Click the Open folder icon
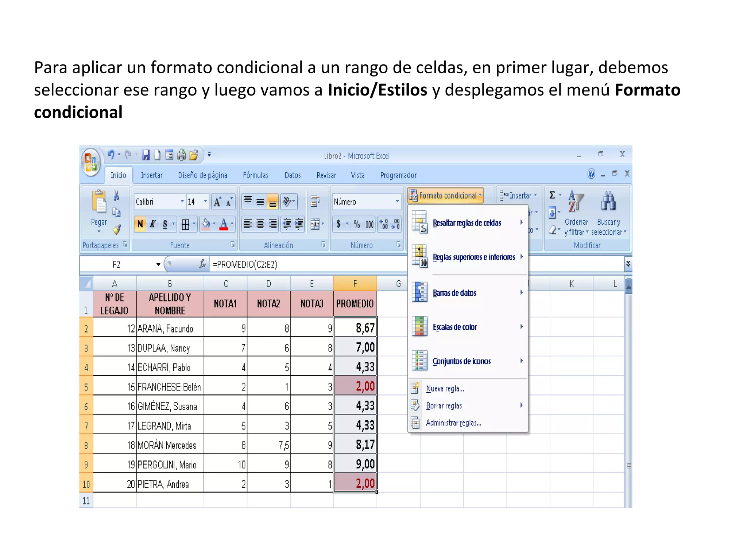The image size is (747, 560). (193, 155)
